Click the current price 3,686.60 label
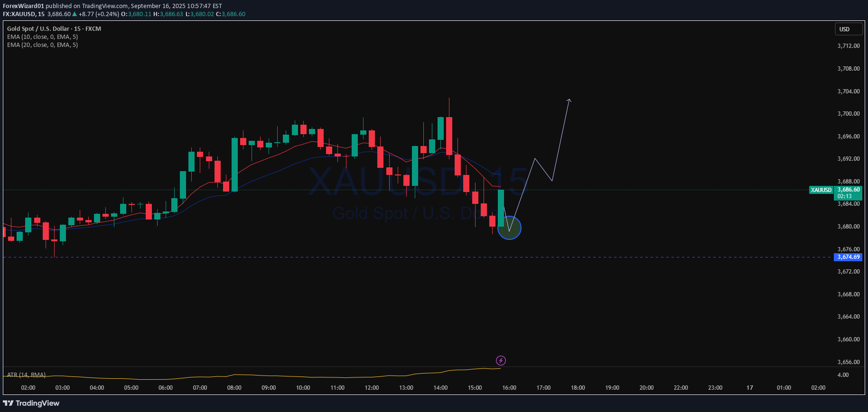Image resolution: width=868 pixels, height=412 pixels. (848, 190)
